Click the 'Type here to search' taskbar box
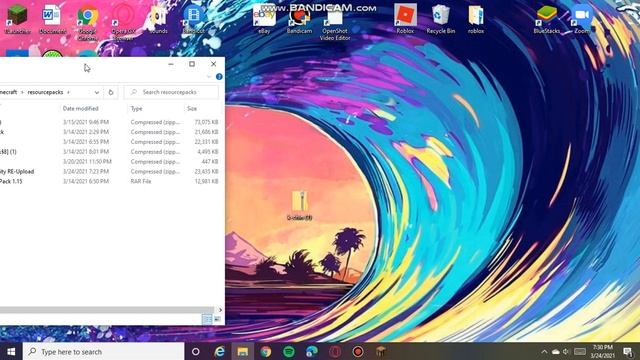The height and width of the screenshot is (360, 640). tap(104, 351)
